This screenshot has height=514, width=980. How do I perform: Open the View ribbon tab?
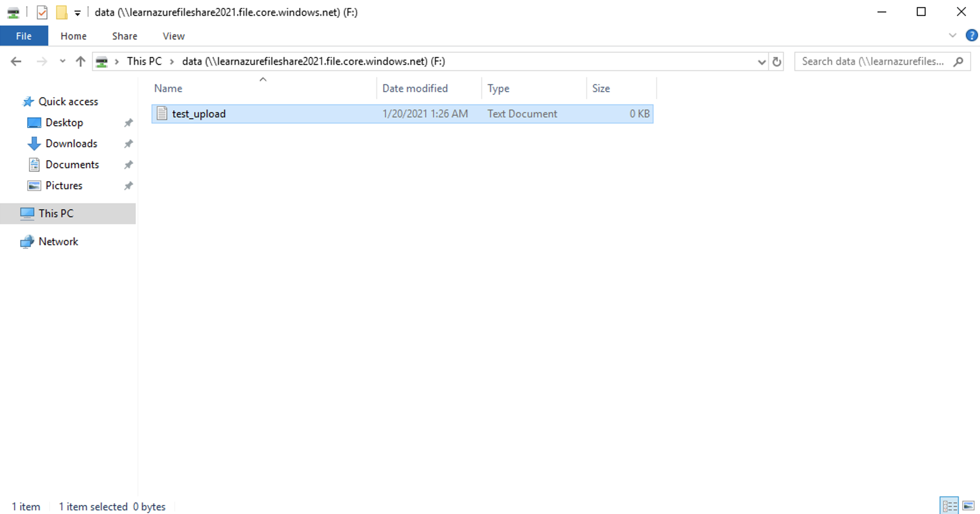click(x=173, y=36)
